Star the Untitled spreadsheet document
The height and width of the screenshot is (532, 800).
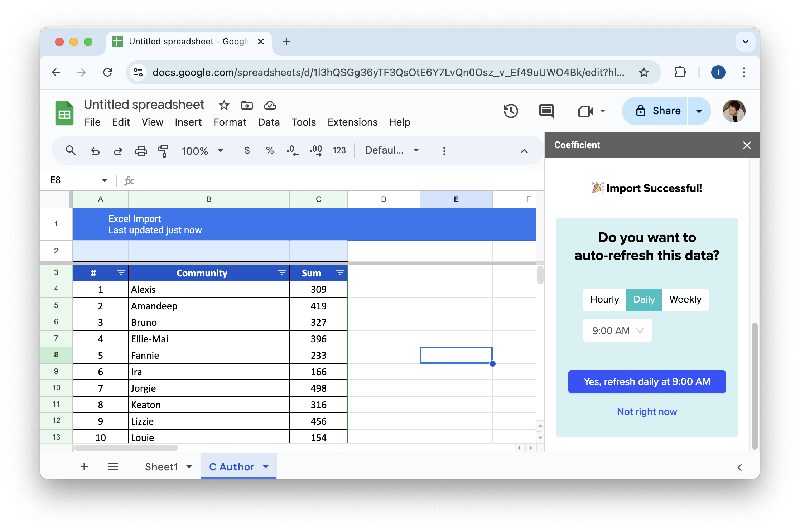coord(224,105)
